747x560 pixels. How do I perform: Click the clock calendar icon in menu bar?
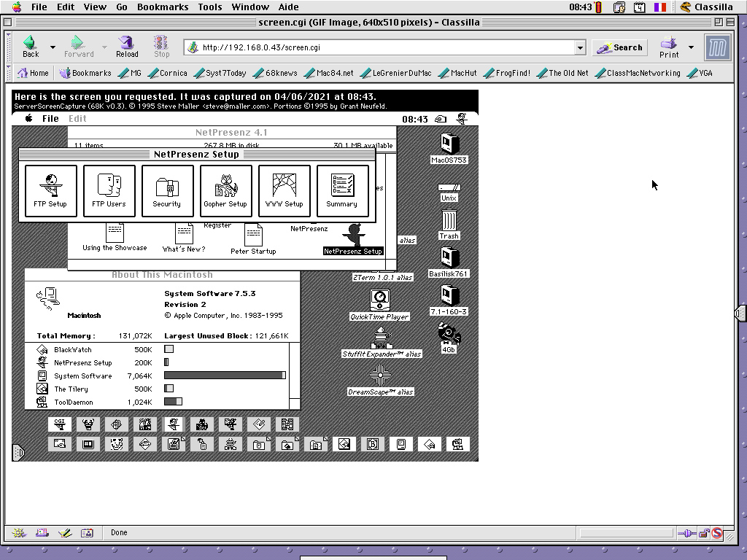coord(639,7)
